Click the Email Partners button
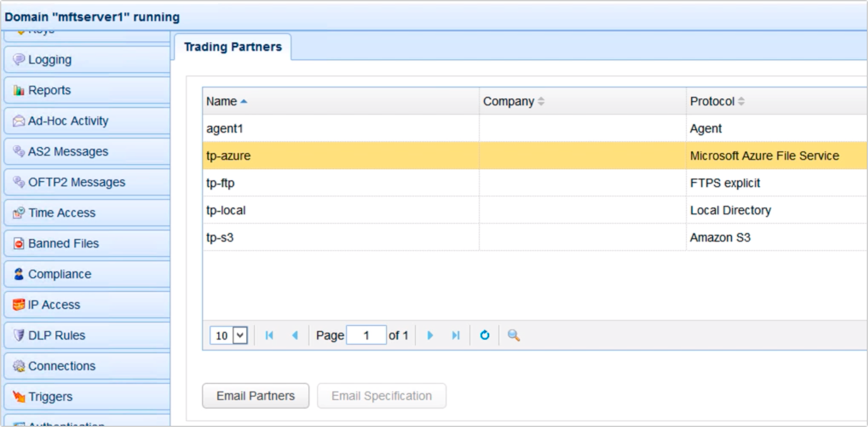868x427 pixels. pyautogui.click(x=255, y=396)
